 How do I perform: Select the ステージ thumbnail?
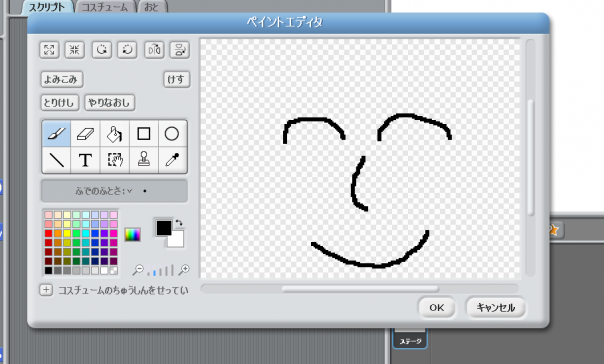click(x=410, y=338)
